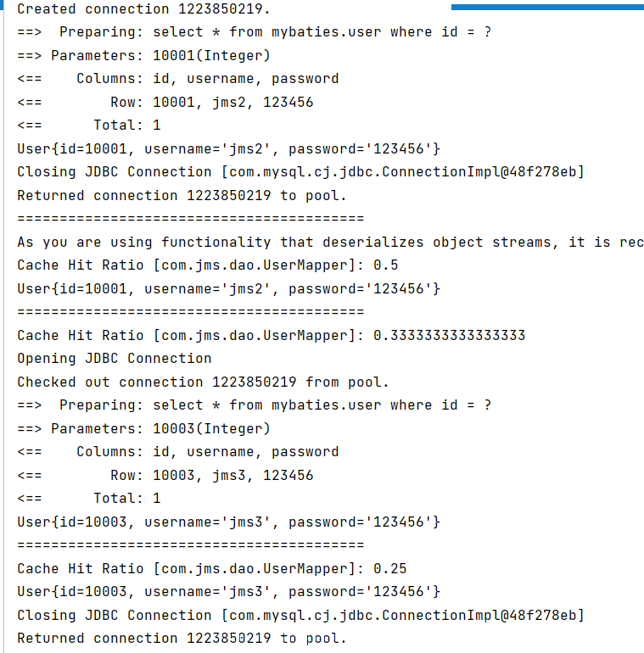Click the blue progress bar at top right
Screen dimensions: 644x653
(547, 6)
